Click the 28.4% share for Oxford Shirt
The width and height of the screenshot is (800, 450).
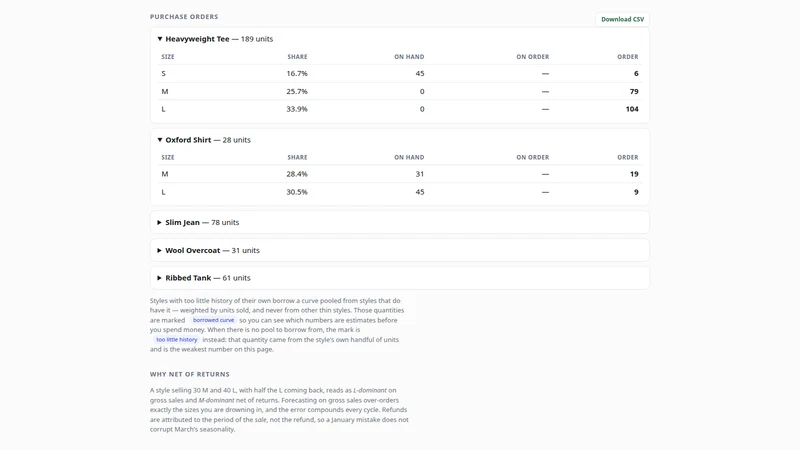pos(297,174)
